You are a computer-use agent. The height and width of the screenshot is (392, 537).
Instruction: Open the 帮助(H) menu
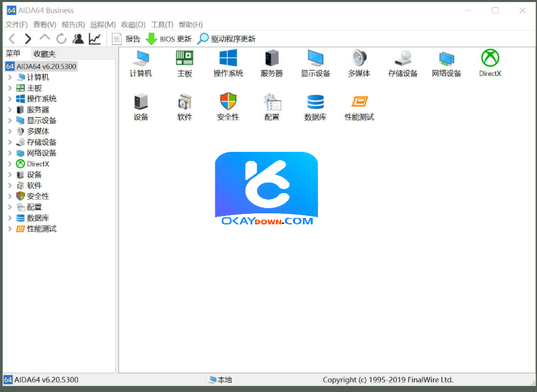point(191,25)
